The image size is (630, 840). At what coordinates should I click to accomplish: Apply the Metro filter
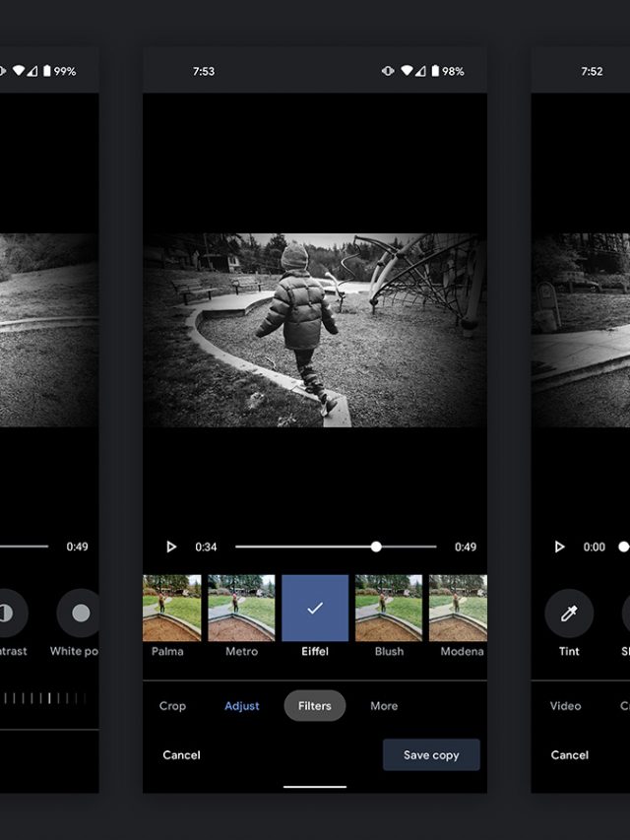[241, 608]
